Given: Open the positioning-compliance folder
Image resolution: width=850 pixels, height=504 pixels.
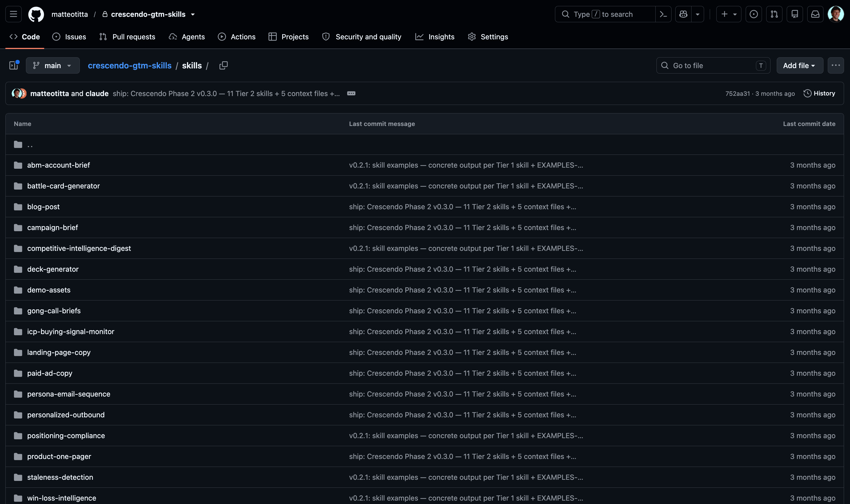Looking at the screenshot, I should point(66,436).
